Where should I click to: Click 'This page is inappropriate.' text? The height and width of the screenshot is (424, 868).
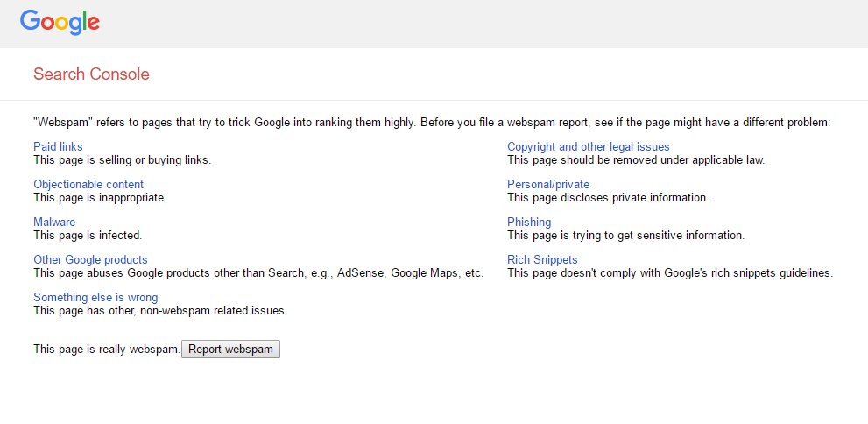point(100,198)
